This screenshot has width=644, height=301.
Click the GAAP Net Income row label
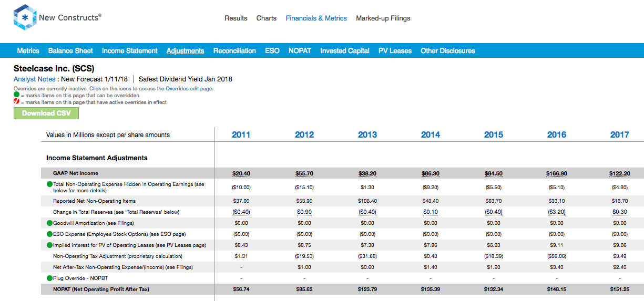tap(76, 173)
